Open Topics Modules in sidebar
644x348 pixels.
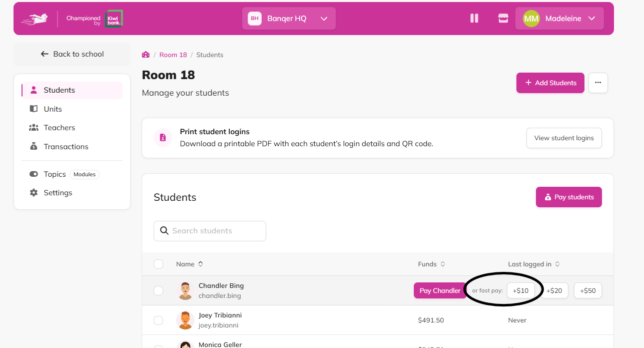coord(72,174)
